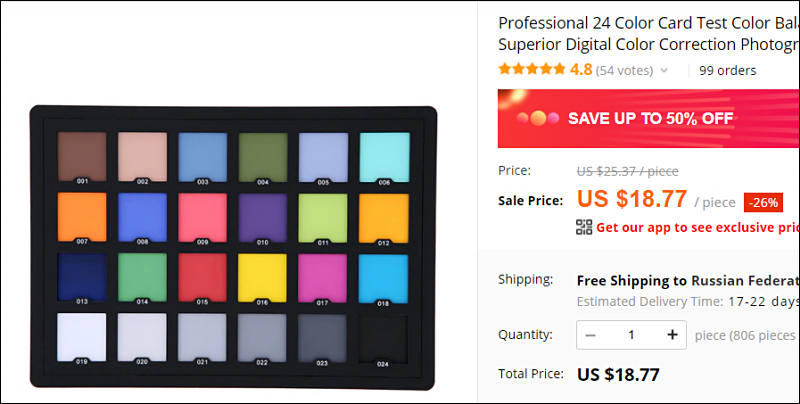The image size is (800, 404).
Task: Click the five-star rating icons
Action: (532, 69)
